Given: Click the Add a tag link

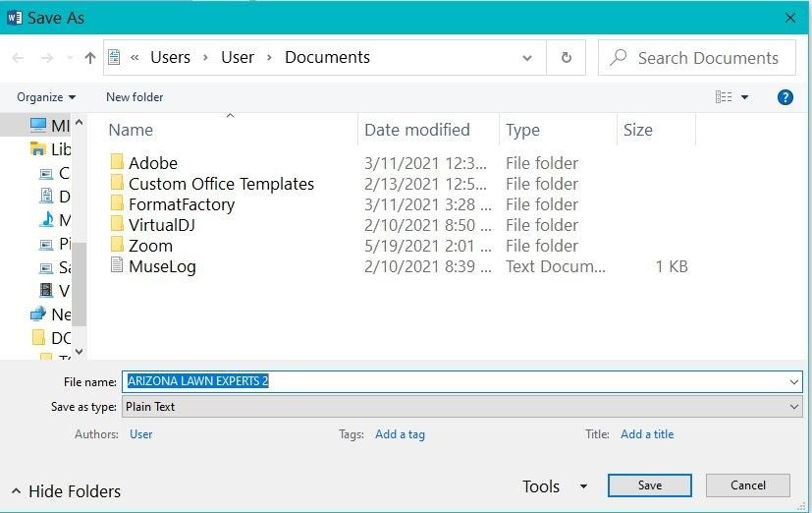Looking at the screenshot, I should [x=400, y=433].
